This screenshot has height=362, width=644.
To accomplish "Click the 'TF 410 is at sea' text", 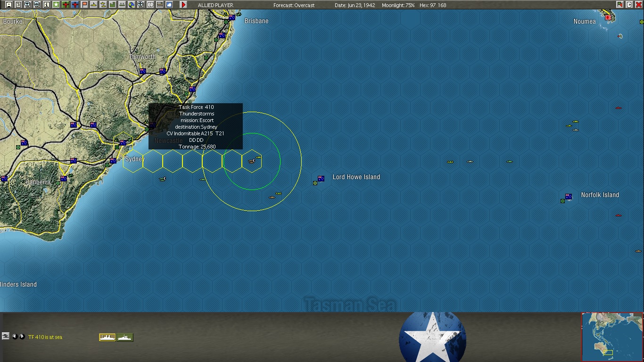I will tap(45, 337).
